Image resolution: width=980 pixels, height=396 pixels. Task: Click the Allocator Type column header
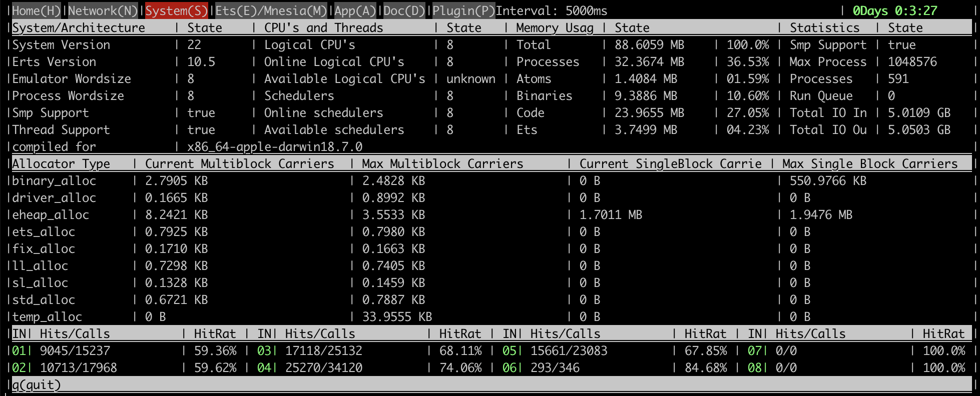61,163
